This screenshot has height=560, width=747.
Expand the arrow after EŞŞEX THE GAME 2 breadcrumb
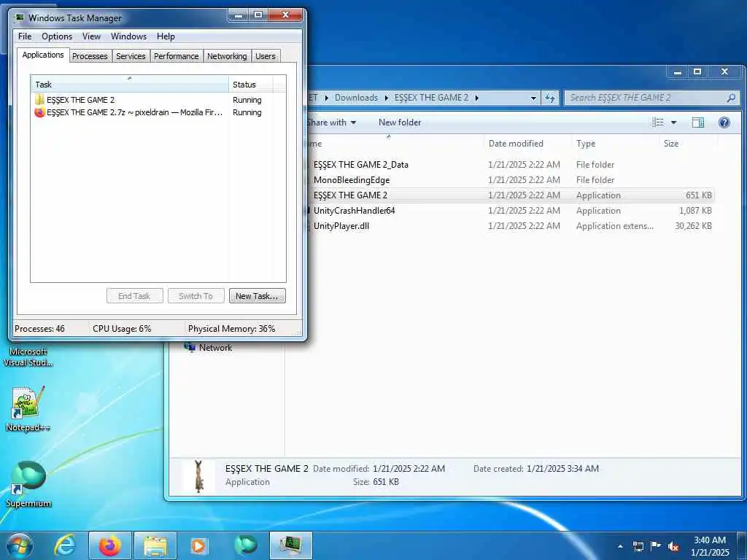[476, 98]
